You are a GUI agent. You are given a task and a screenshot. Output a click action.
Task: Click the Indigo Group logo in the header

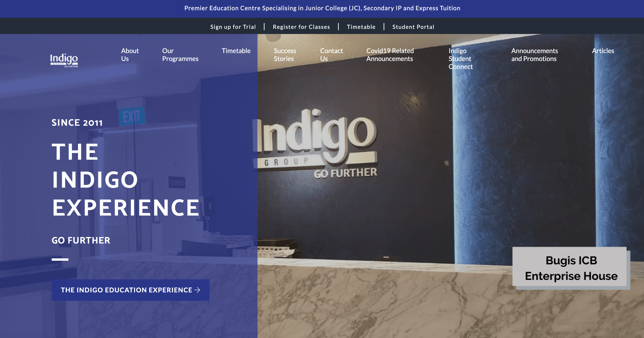[x=64, y=60]
